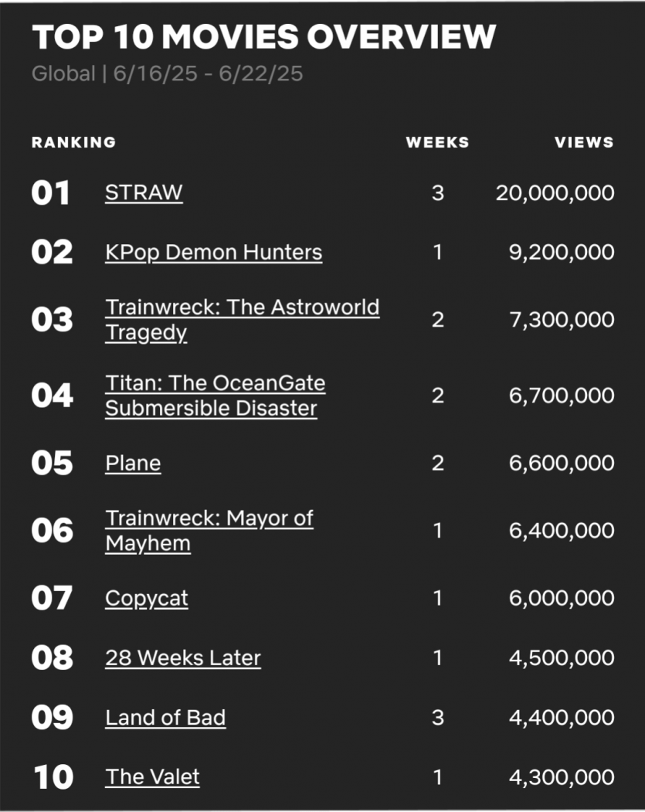Click the RANKING column header
Viewport: 645px width, 812px height.
tap(73, 142)
